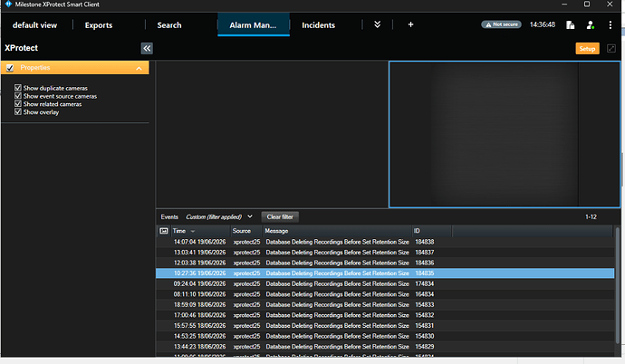
Task: Toggle Show overlay checkbox
Action: [x=17, y=111]
